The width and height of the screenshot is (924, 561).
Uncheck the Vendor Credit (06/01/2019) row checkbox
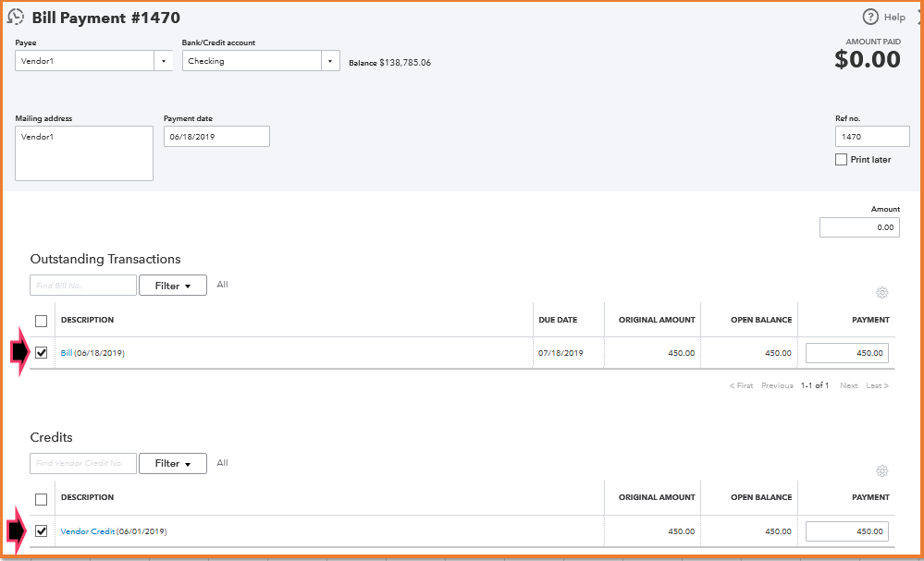[x=42, y=531]
